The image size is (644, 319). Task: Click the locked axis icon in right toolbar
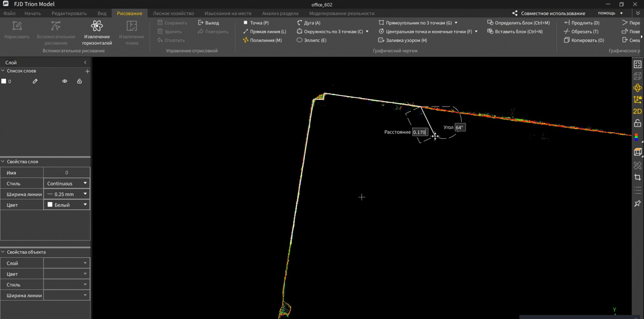(638, 99)
